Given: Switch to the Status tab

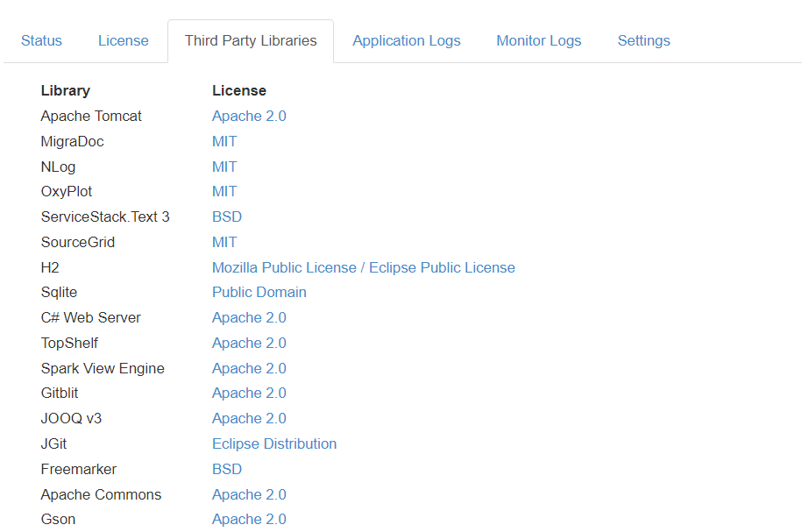Looking at the screenshot, I should coord(41,40).
